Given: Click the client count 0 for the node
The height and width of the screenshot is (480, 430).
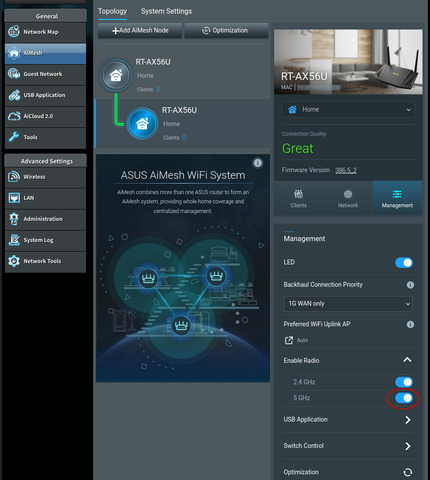Looking at the screenshot, I should pyautogui.click(x=184, y=137).
